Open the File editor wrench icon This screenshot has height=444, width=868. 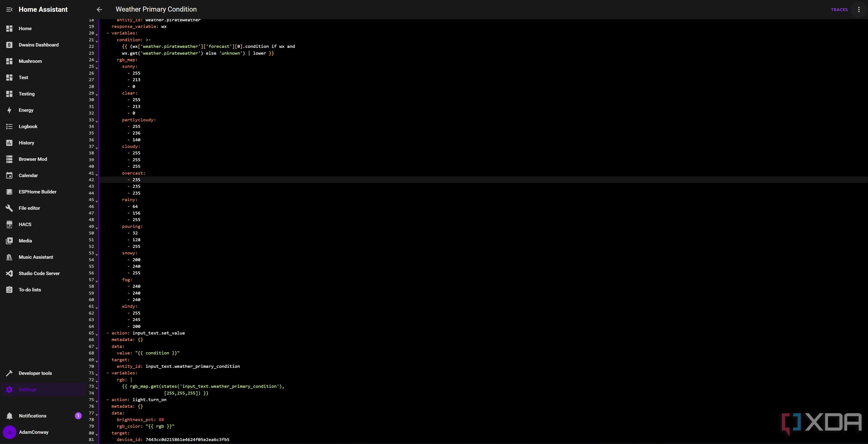tap(10, 208)
